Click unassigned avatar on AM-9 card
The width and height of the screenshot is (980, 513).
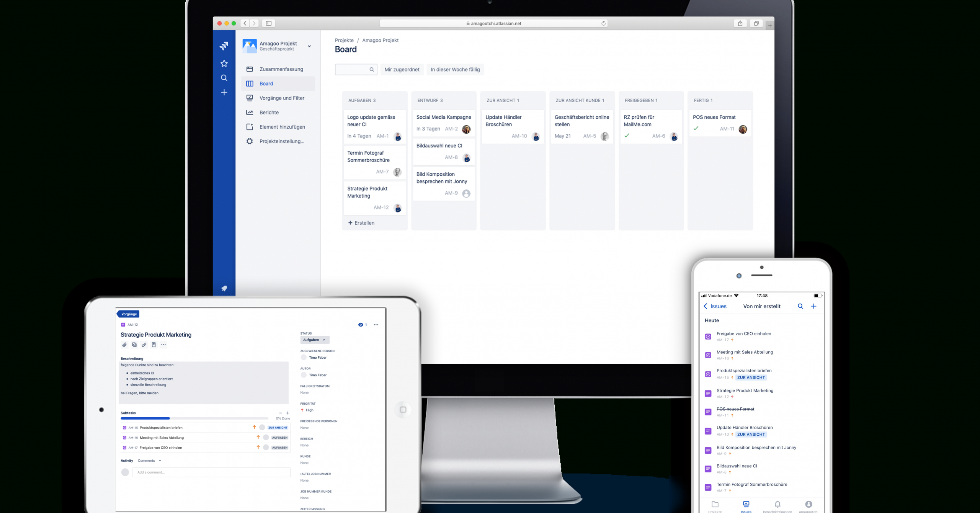click(466, 194)
